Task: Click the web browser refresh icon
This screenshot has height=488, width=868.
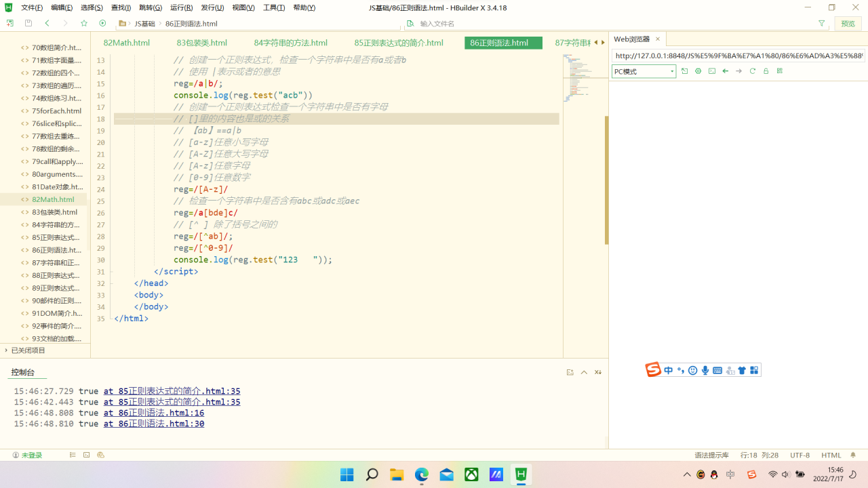Action: (752, 71)
